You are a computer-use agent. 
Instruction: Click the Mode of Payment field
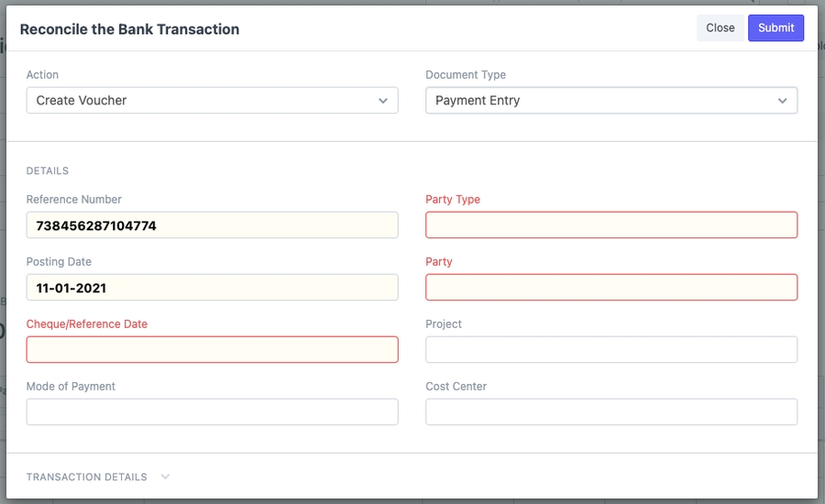(x=212, y=412)
